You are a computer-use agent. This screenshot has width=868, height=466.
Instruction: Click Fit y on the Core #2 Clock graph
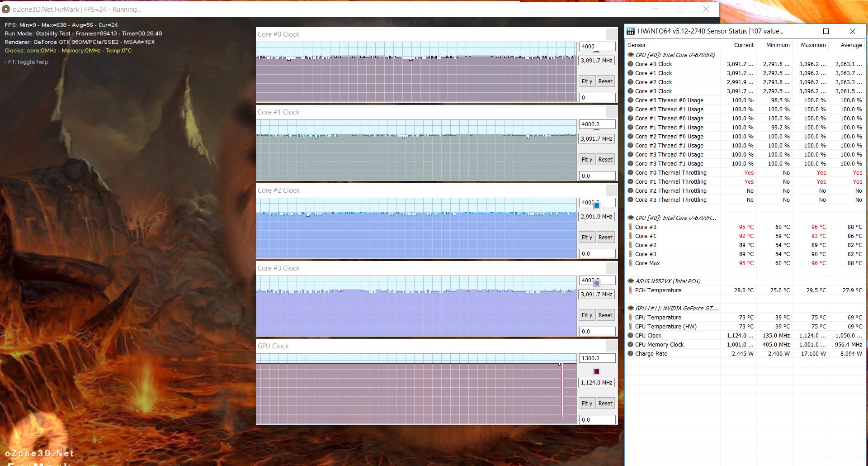click(587, 238)
